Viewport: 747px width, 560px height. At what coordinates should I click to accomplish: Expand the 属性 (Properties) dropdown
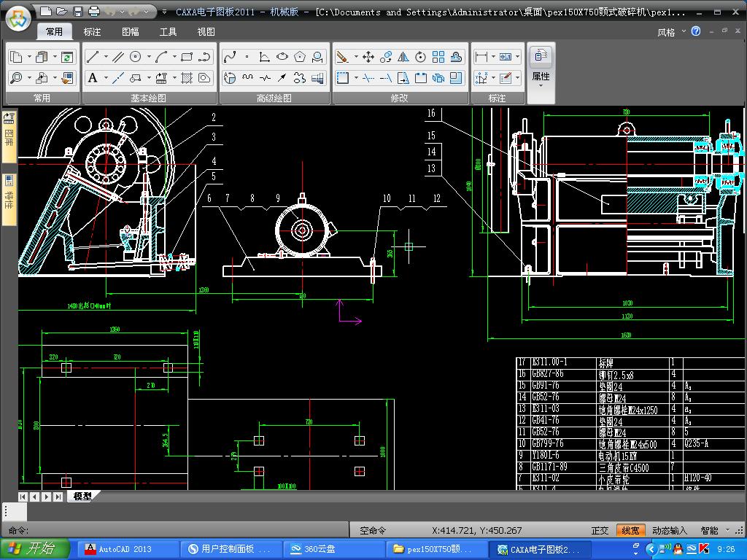click(x=541, y=85)
